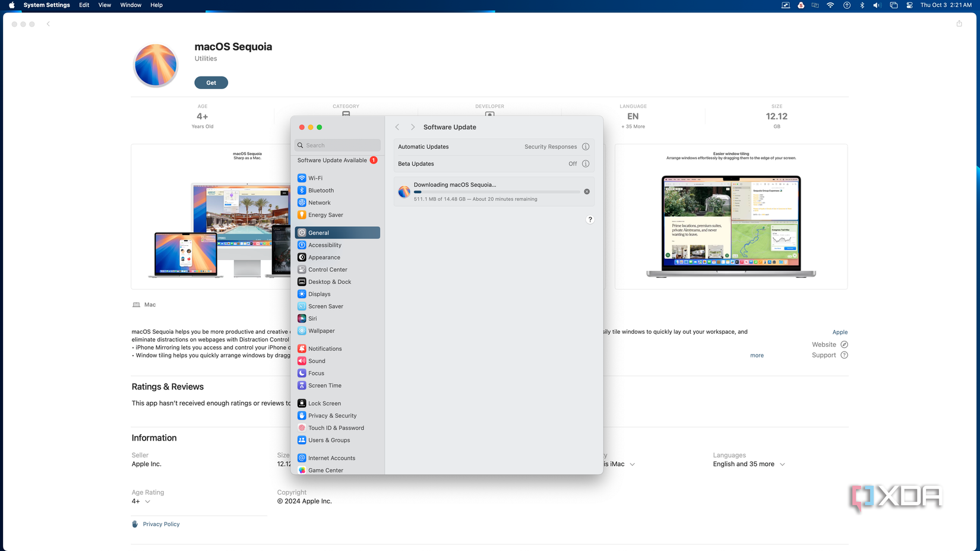The height and width of the screenshot is (551, 980).
Task: Cancel the macOS Sequoia download
Action: (x=587, y=192)
